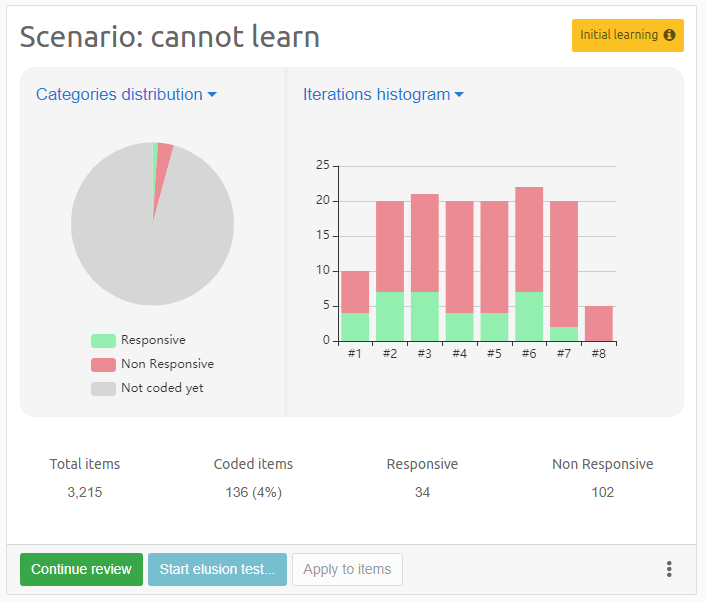The height and width of the screenshot is (603, 705).
Task: Toggle the Not coded yet legend entry
Action: coord(161,388)
